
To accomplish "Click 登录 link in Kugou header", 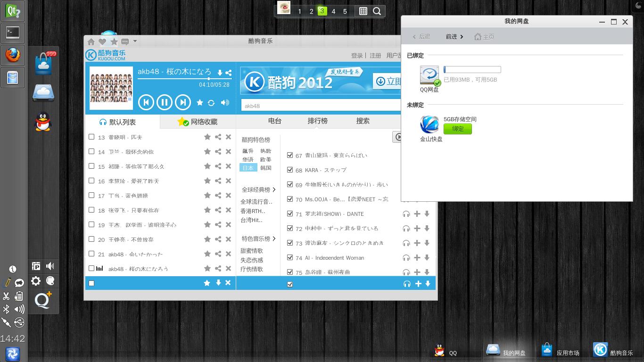I will (357, 56).
